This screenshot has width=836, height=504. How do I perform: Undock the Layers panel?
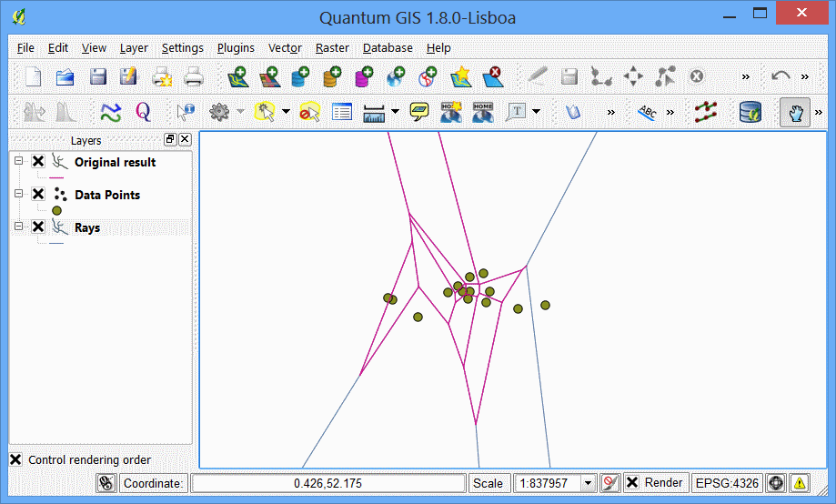[x=170, y=140]
